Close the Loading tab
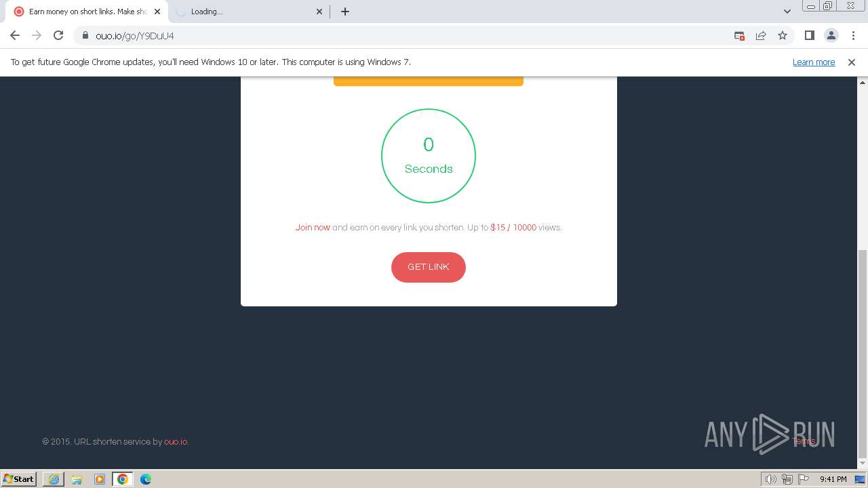This screenshot has width=868, height=488. click(319, 12)
